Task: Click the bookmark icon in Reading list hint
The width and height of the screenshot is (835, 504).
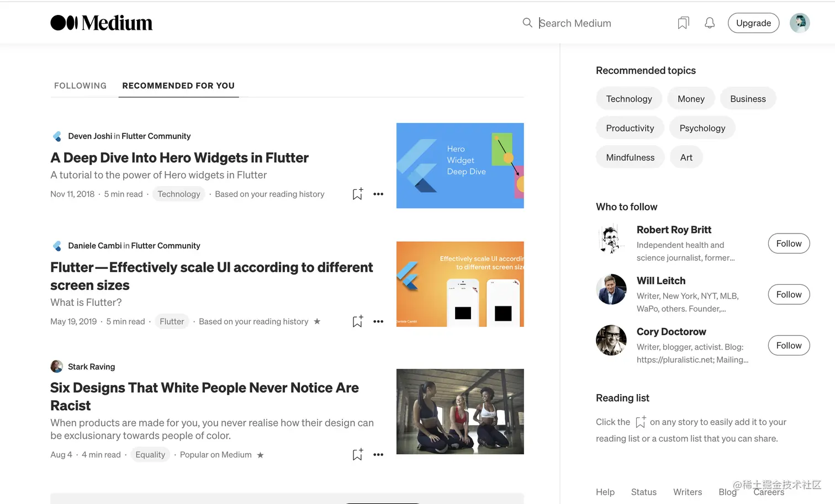Action: (x=641, y=422)
